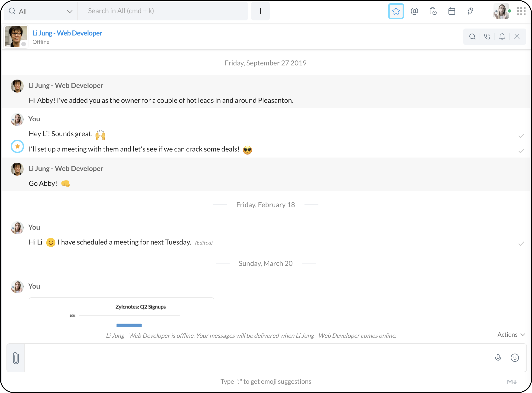Image resolution: width=532 pixels, height=393 pixels.
Task: Search within this chat conversation
Action: pyautogui.click(x=472, y=36)
